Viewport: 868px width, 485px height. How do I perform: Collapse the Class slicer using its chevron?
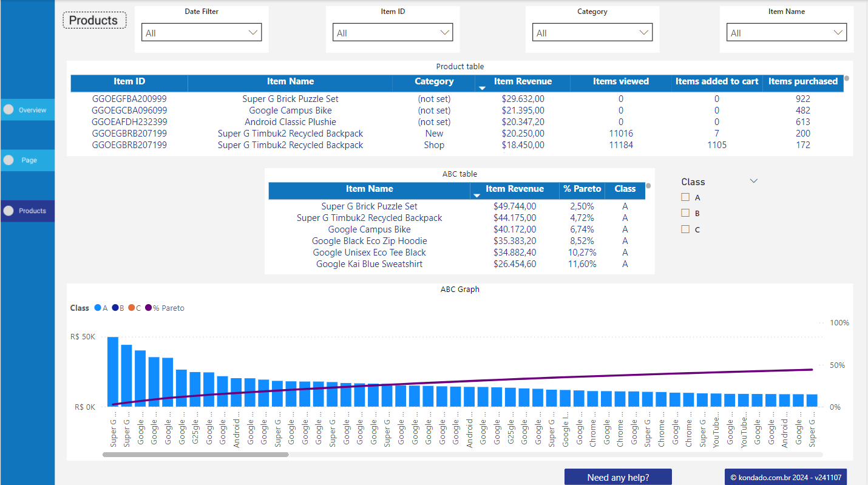pos(753,180)
